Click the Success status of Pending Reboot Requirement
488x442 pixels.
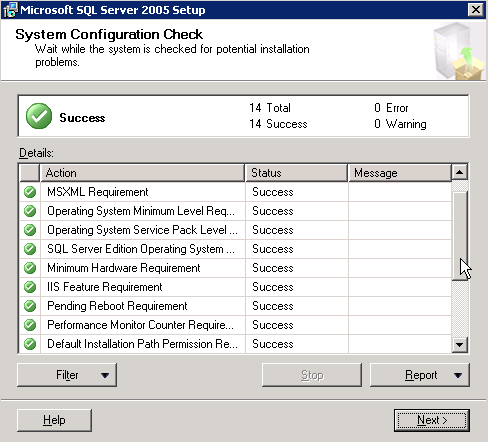click(273, 306)
